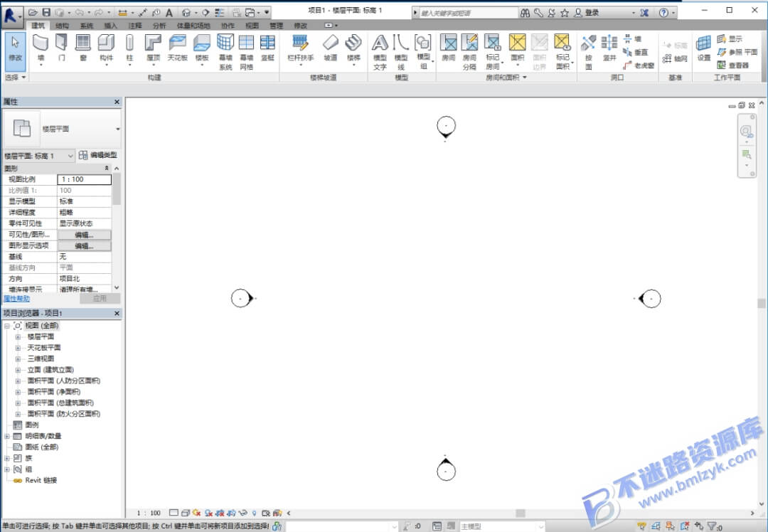Select the Model Text (模型文字) tool
The width and height of the screenshot is (768, 532).
[x=380, y=52]
